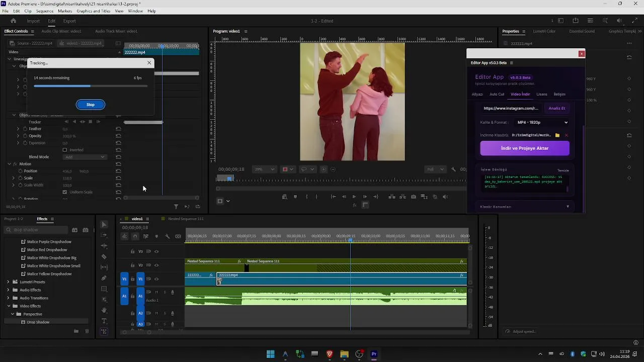644x362 pixels.
Task: Select the Selection tool in timeline toolbar
Action: [x=104, y=224]
